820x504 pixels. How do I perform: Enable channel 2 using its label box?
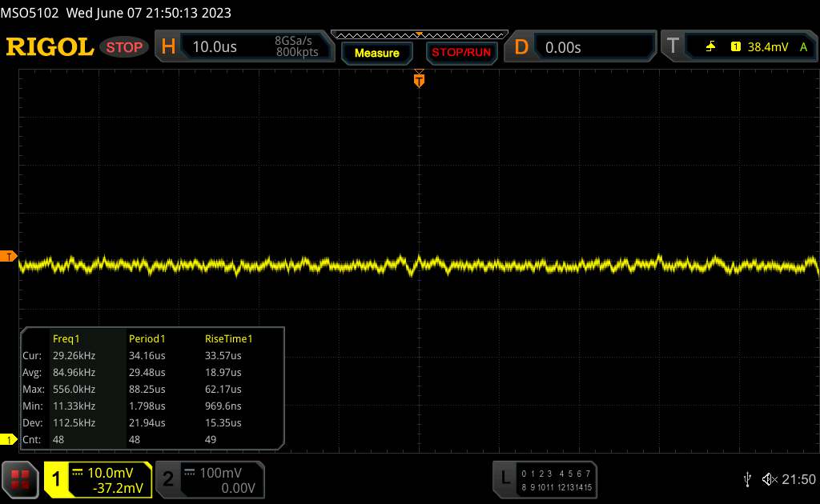coord(167,479)
